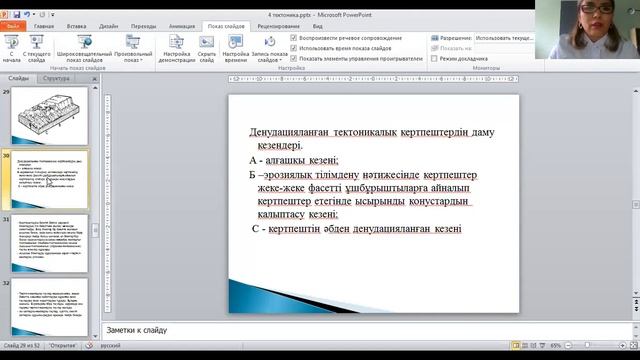640x360 pixels.
Task: Select slide 31 thumbnail
Action: pyautogui.click(x=49, y=244)
